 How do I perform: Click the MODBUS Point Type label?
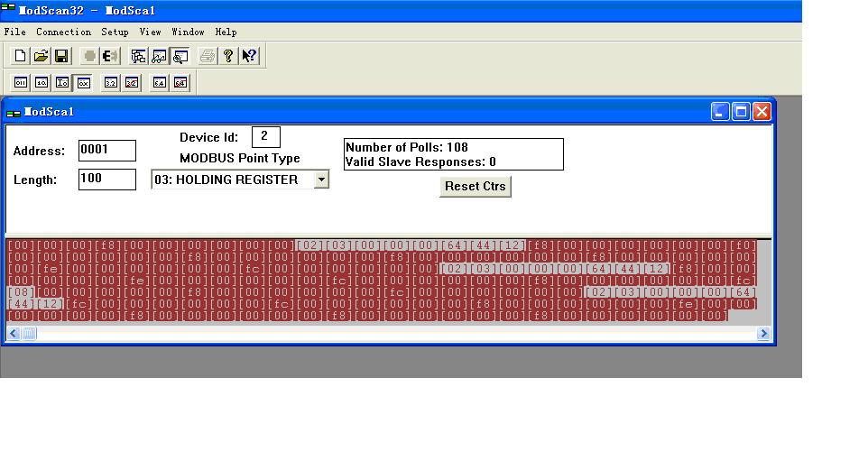point(240,158)
